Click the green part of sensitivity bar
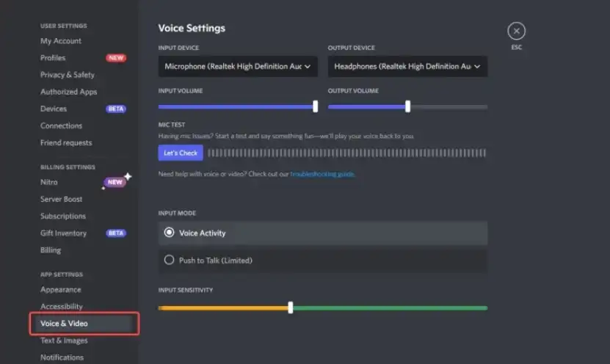 (x=391, y=308)
